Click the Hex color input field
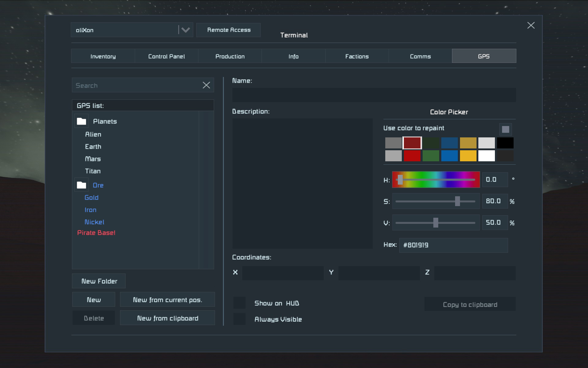This screenshot has height=368, width=588. (453, 245)
